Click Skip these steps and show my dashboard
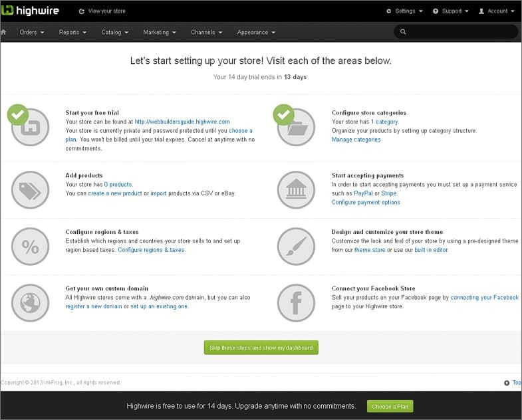 coord(261,348)
